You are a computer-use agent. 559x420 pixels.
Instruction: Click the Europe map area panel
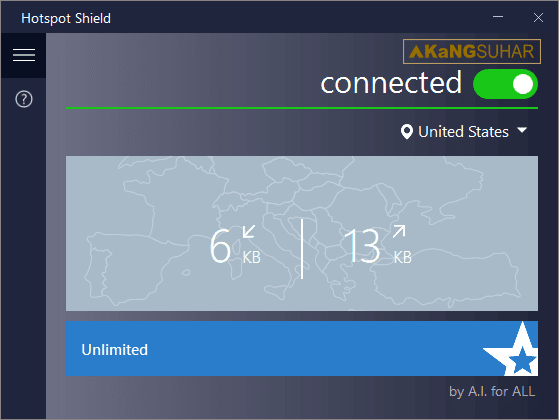click(302, 234)
